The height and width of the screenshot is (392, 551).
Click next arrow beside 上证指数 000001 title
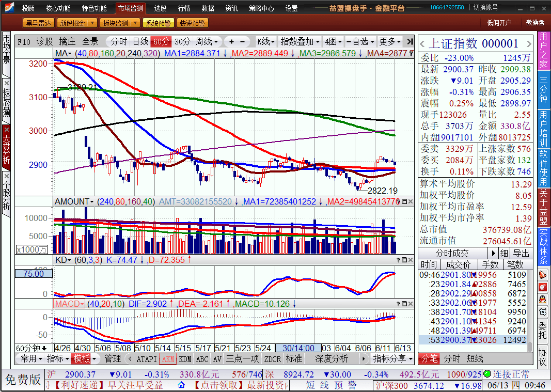[x=529, y=44]
